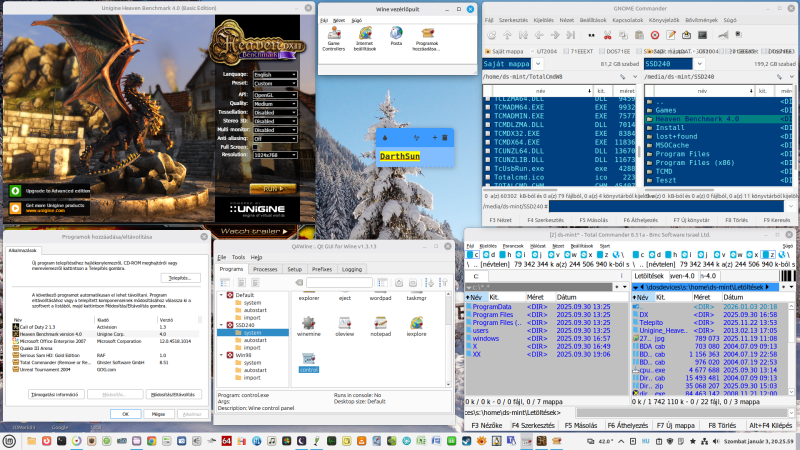The height and width of the screenshot is (450, 800).
Task: Click the sticky note delete trash icon
Action: pyautogui.click(x=444, y=138)
